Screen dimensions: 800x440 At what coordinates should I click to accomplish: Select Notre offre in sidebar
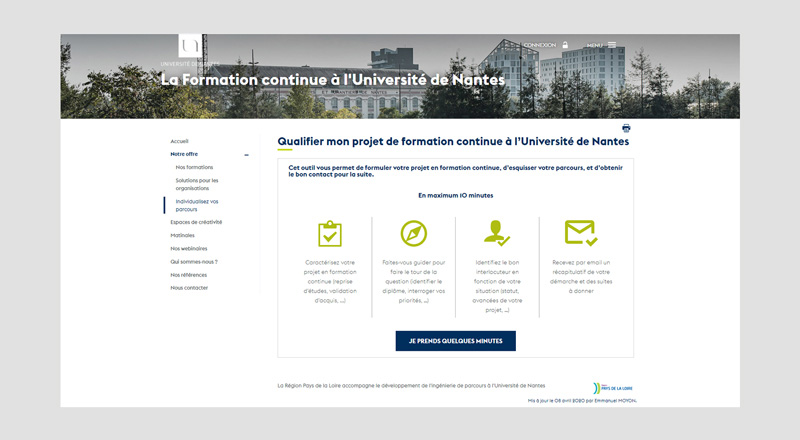pyautogui.click(x=184, y=154)
